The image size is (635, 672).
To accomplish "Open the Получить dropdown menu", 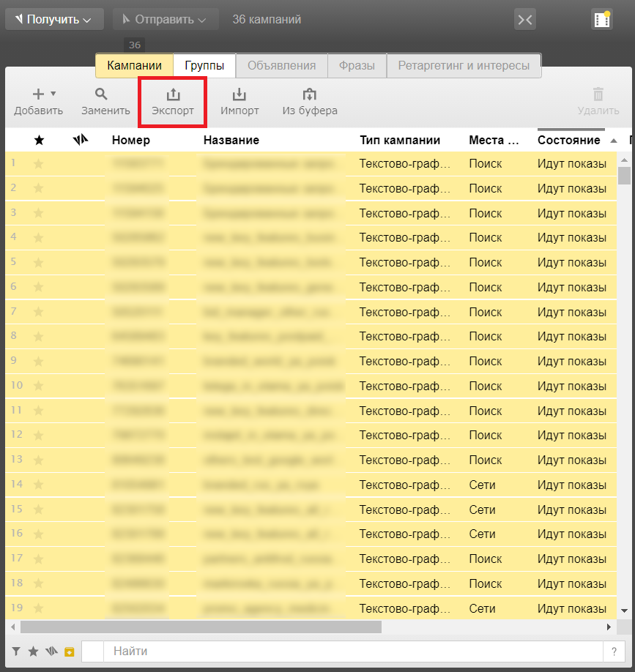I will (x=54, y=20).
